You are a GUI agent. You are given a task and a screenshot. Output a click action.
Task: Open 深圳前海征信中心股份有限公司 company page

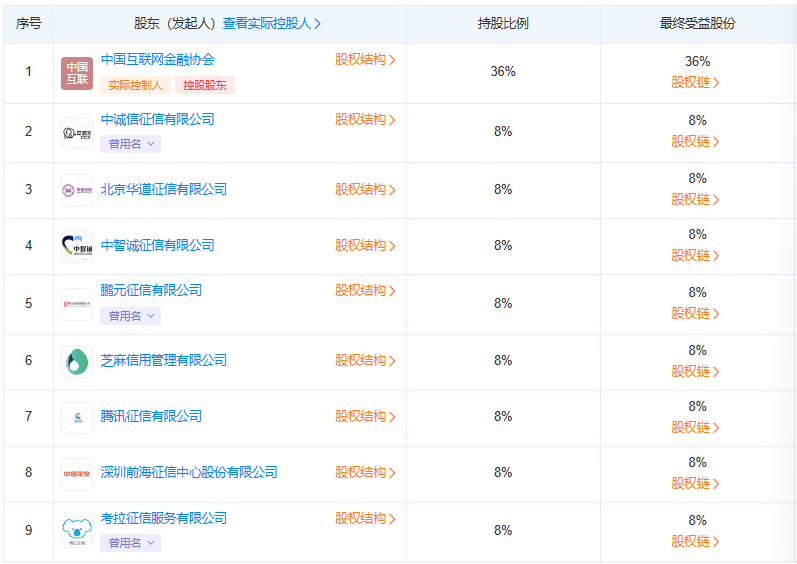(x=189, y=472)
